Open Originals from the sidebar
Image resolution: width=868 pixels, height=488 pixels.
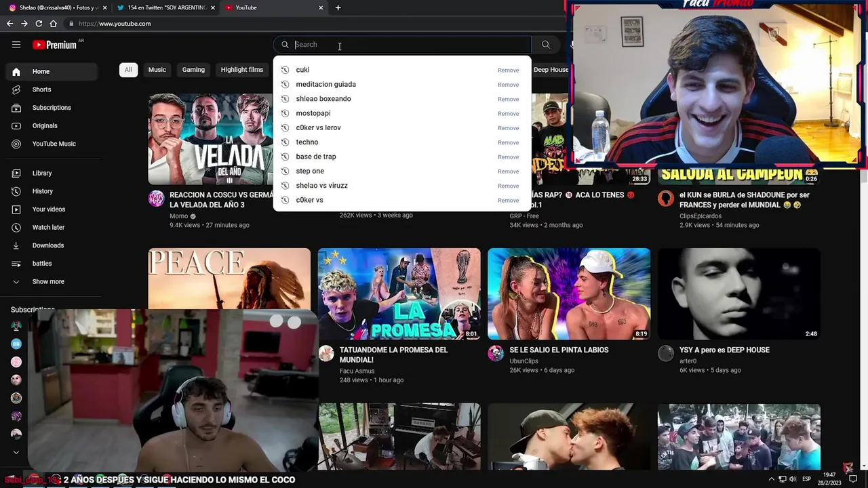(50, 126)
